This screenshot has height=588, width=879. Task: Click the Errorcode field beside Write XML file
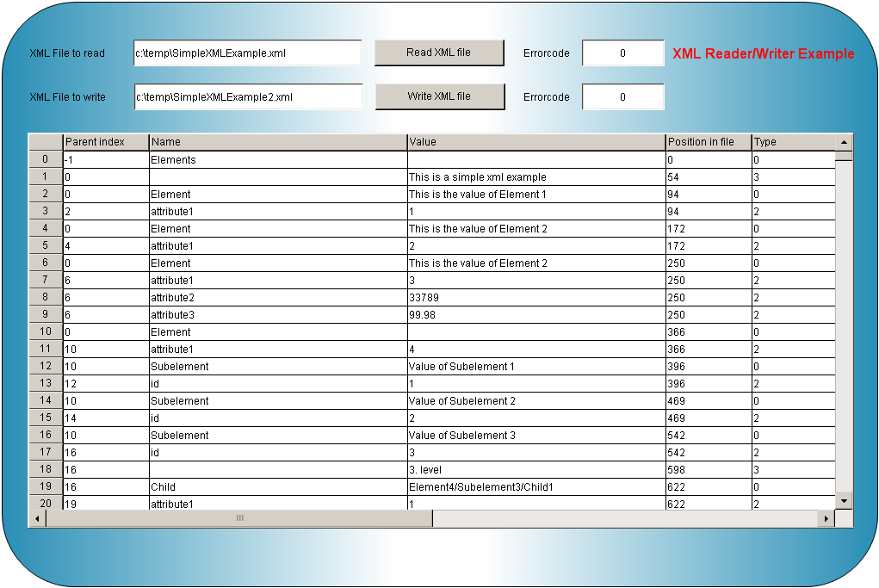[x=622, y=97]
